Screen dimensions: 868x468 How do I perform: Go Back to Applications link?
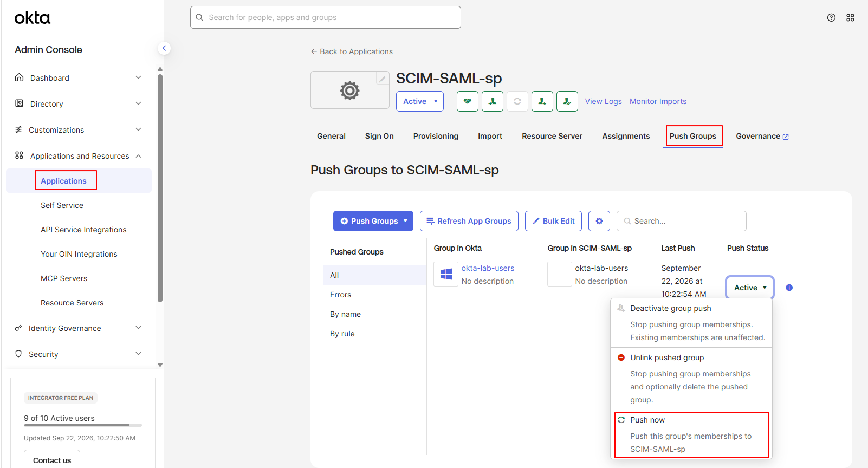[352, 51]
